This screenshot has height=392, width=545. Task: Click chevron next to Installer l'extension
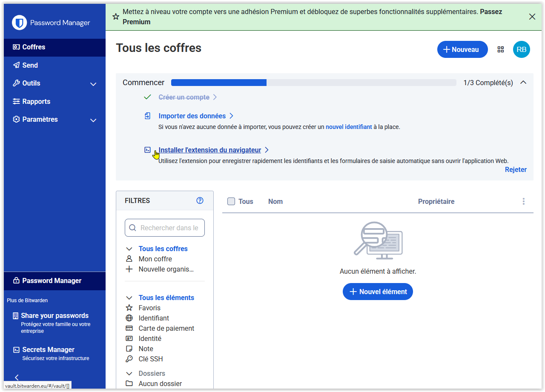click(x=267, y=150)
